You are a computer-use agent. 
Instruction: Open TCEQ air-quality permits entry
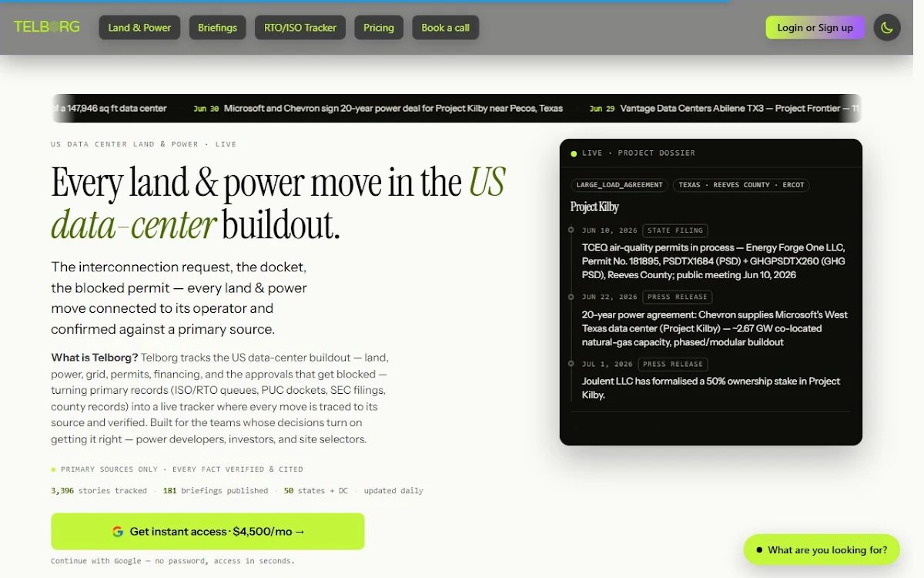[714, 261]
